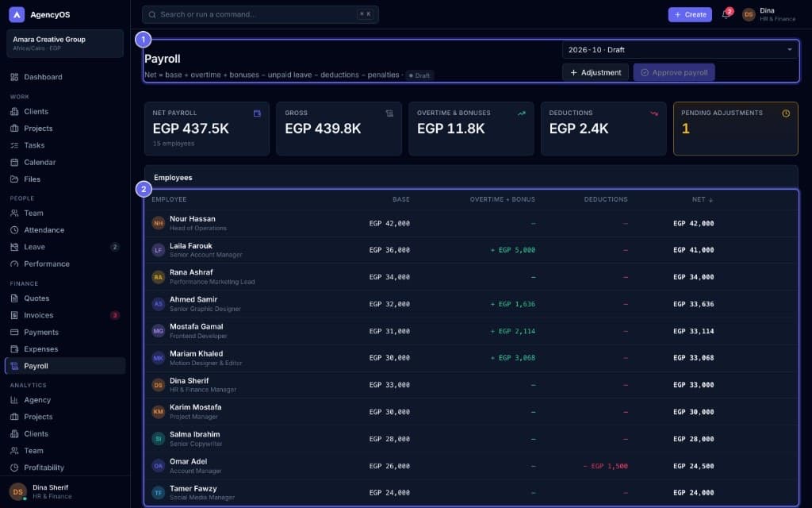Sort table by the NET column header
This screenshot has height=508, width=812.
(703, 199)
